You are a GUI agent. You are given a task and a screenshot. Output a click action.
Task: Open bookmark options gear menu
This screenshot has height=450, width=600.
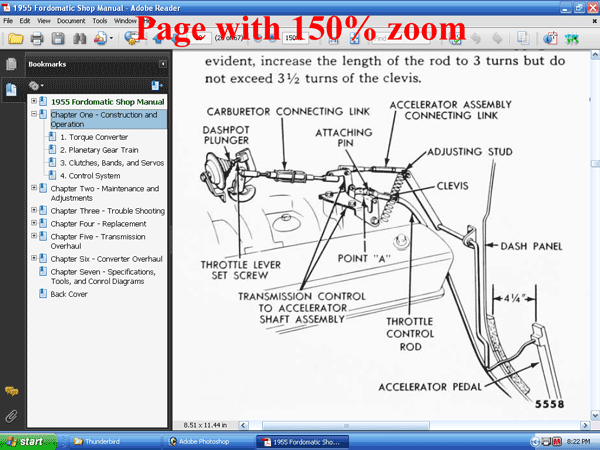coord(36,86)
